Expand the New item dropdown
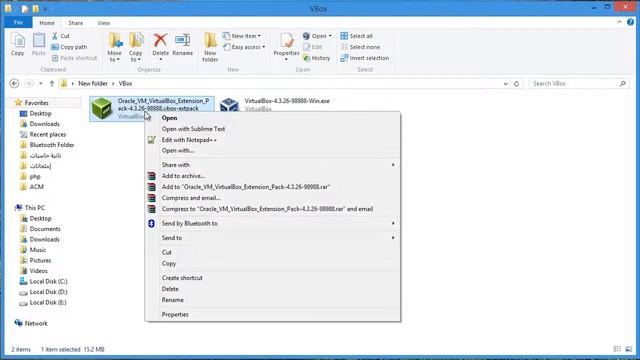This screenshot has height=360, width=640. coord(259,36)
